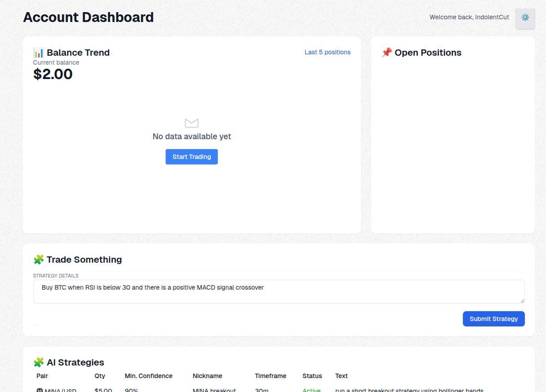Click inside the strategy details text field

pyautogui.click(x=278, y=291)
